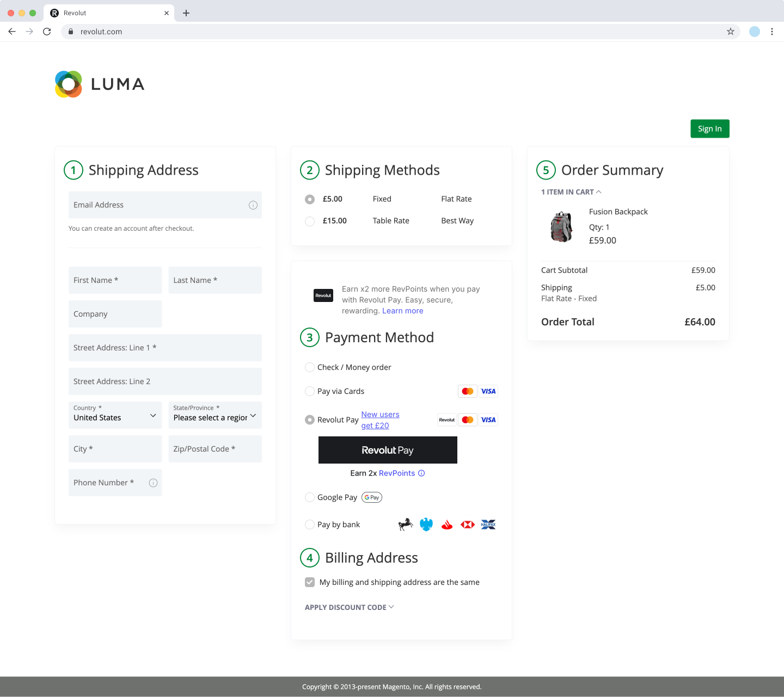The height and width of the screenshot is (697, 784).
Task: Click the City field
Action: point(115,449)
